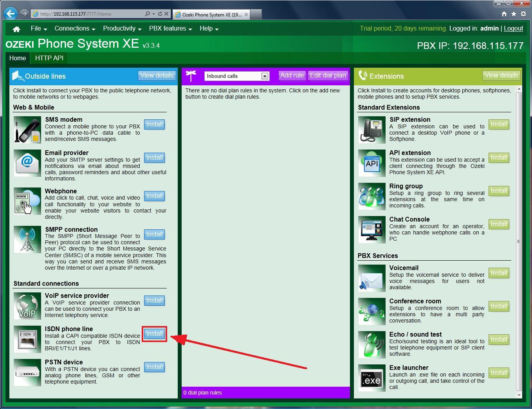Click the browser forward arrow
532x409 pixels.
click(x=24, y=14)
